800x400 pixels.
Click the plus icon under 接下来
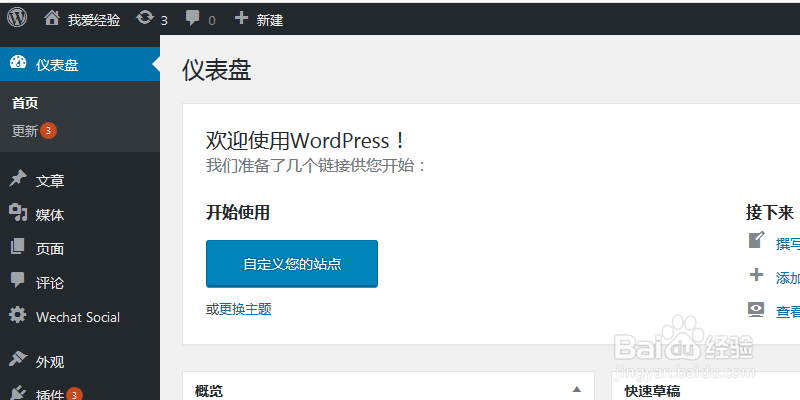[756, 276]
